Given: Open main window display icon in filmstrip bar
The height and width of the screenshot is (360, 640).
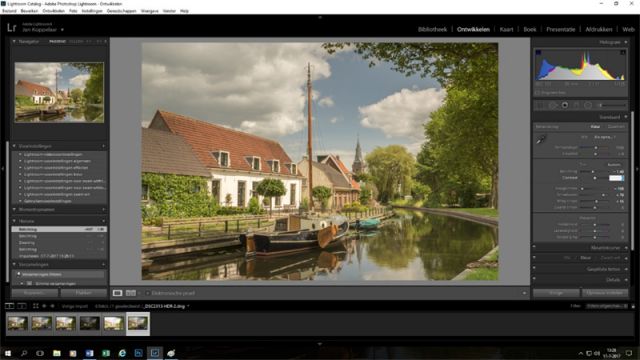Looking at the screenshot, I should (9, 306).
